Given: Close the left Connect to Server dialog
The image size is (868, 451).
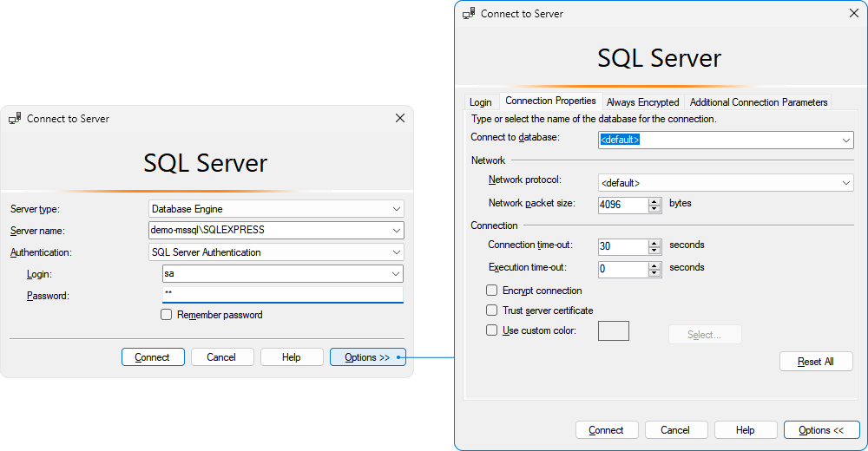Looking at the screenshot, I should [400, 118].
